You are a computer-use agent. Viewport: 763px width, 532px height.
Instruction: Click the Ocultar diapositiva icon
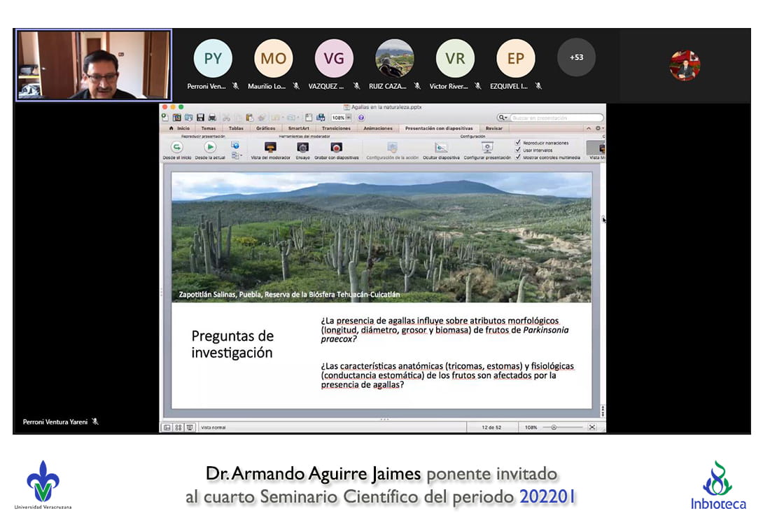tap(441, 148)
